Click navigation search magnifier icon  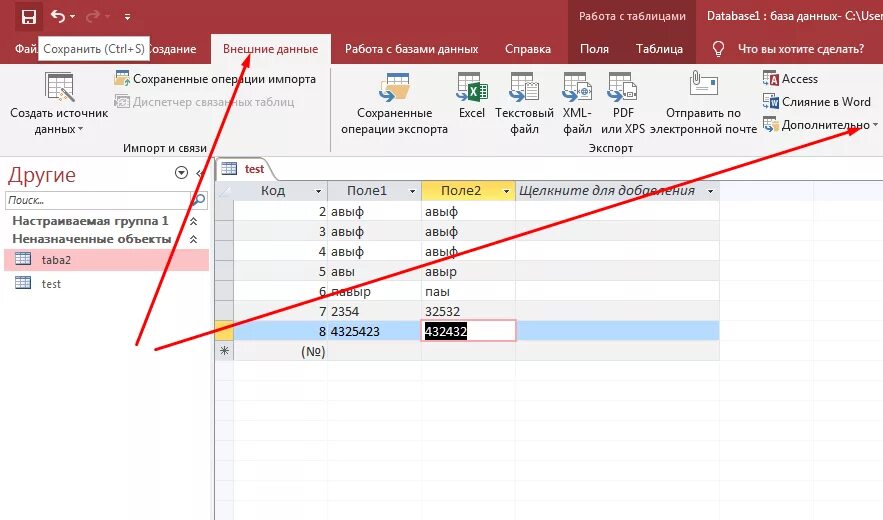click(199, 200)
